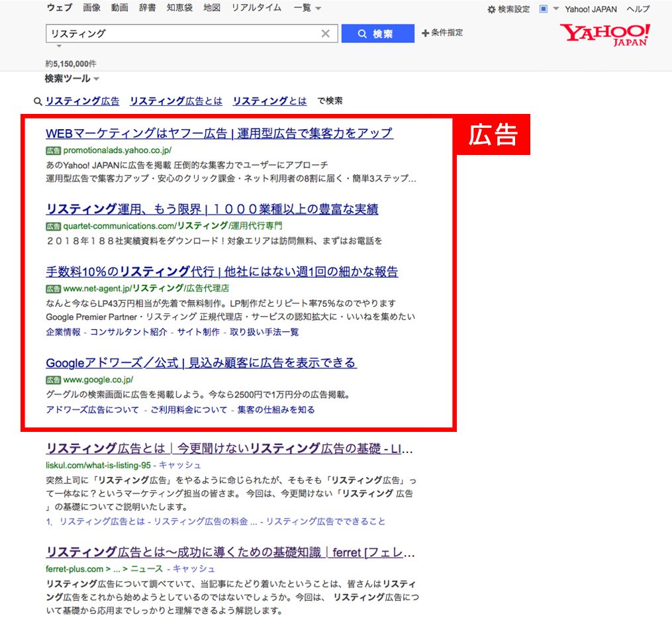Screen dimensions: 672x620
Task: Open the dropdown arrow next to display mode icon
Action: pos(556,9)
